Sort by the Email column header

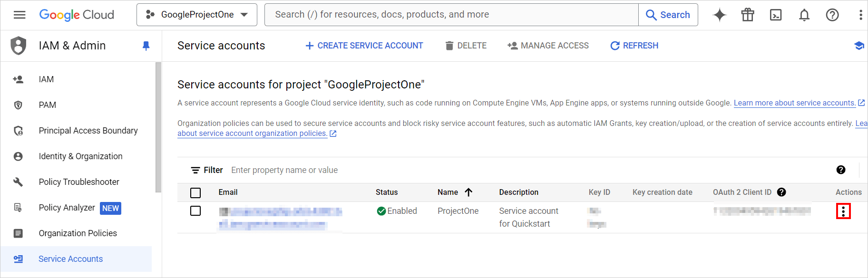228,192
